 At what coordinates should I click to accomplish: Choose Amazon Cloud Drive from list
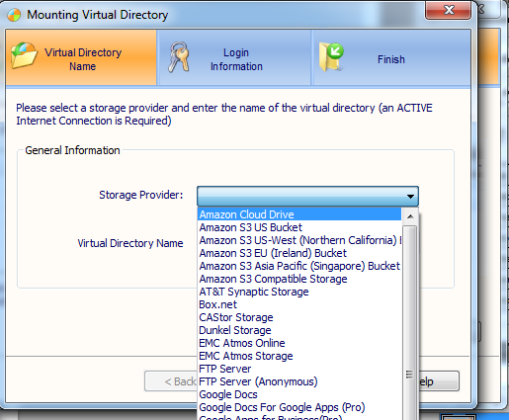(299, 214)
